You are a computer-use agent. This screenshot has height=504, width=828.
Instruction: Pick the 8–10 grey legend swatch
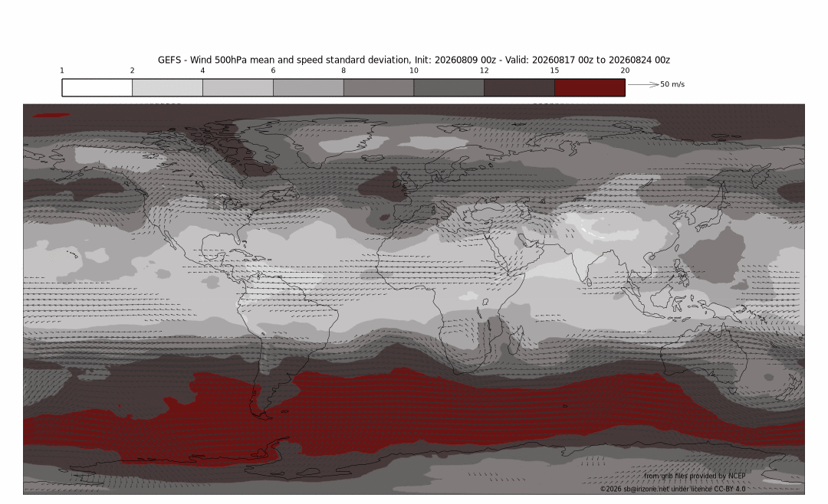coord(379,87)
